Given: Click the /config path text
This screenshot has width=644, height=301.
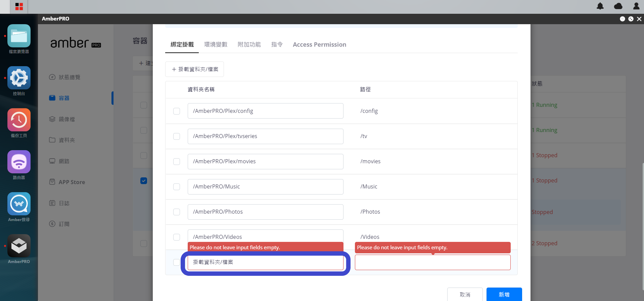Looking at the screenshot, I should point(369,111).
